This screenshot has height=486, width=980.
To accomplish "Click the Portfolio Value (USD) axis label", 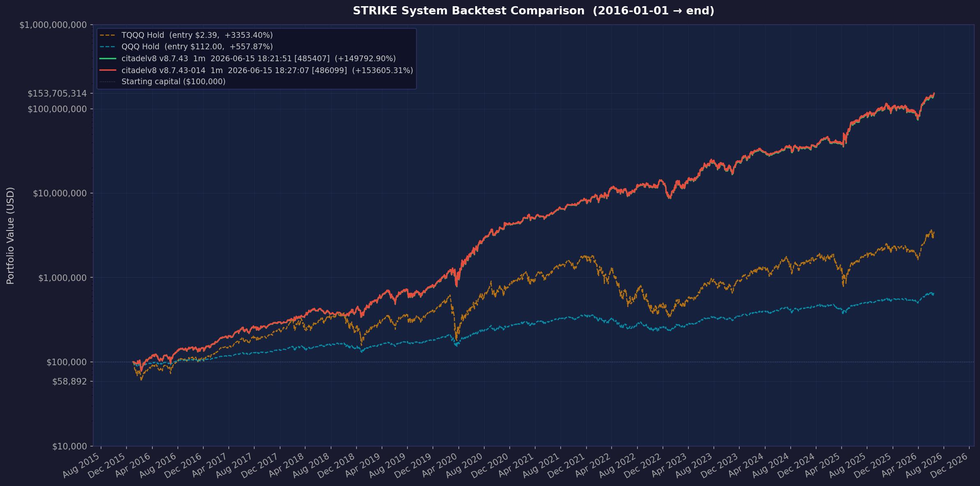I will pos(11,235).
